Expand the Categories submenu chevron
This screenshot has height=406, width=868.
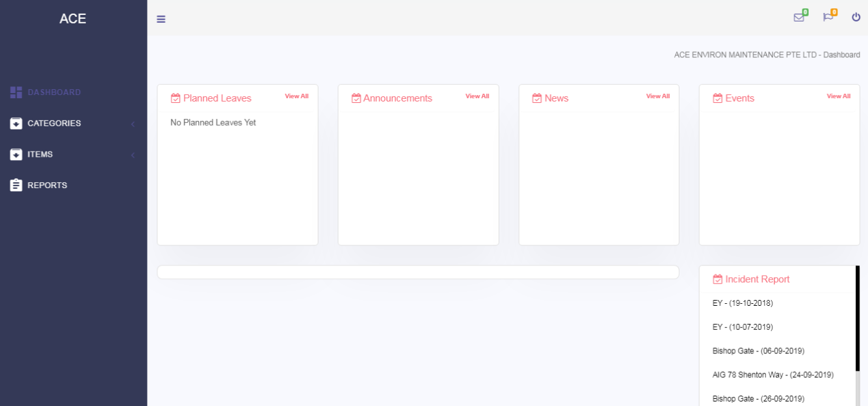pyautogui.click(x=133, y=124)
